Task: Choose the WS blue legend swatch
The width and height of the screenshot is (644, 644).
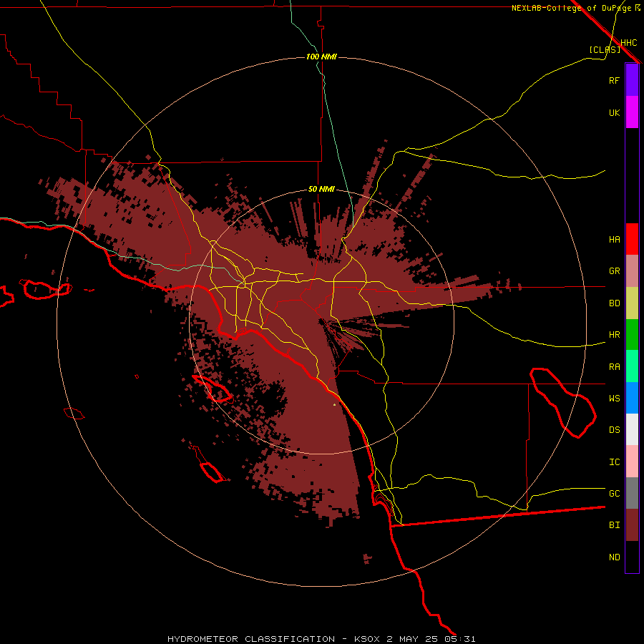Action: 632,398
